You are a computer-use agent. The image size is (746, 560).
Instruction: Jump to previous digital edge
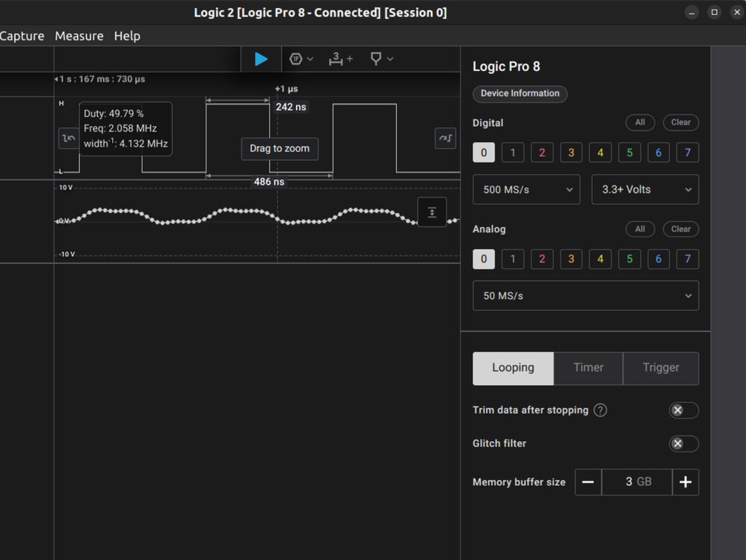(x=69, y=138)
